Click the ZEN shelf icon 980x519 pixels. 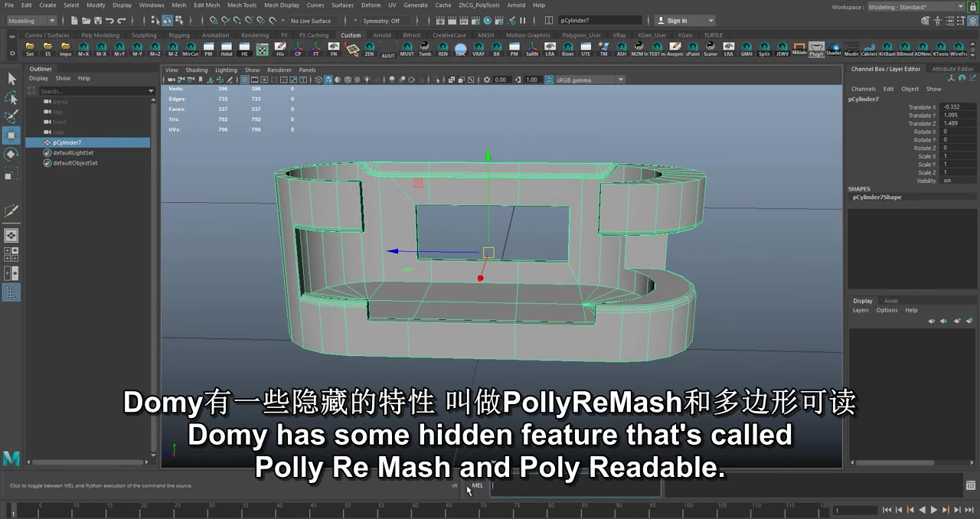coord(368,50)
